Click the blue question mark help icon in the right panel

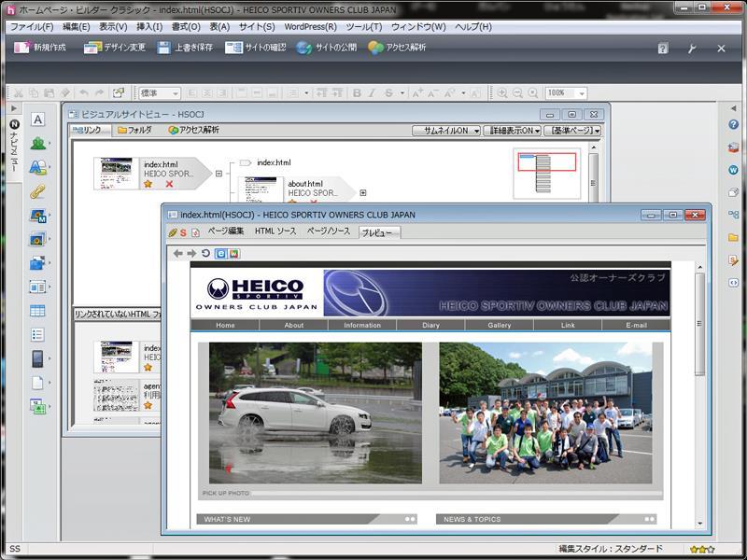click(x=733, y=124)
